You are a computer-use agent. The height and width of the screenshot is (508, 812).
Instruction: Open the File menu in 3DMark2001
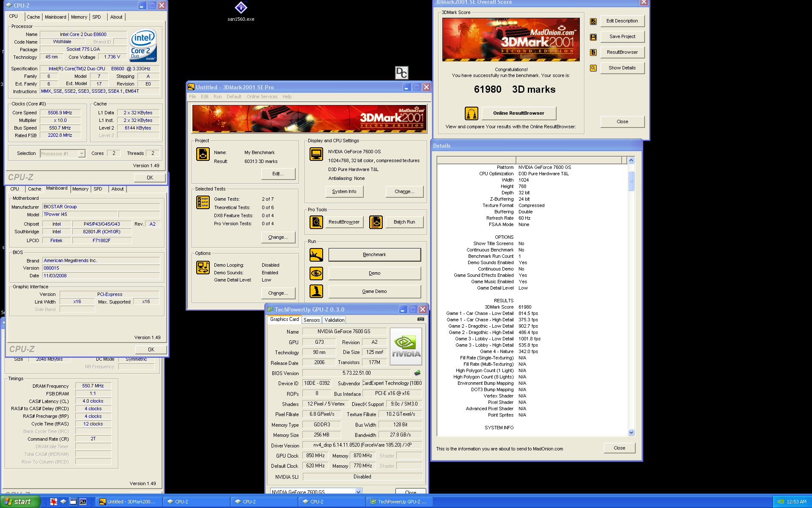tap(192, 97)
